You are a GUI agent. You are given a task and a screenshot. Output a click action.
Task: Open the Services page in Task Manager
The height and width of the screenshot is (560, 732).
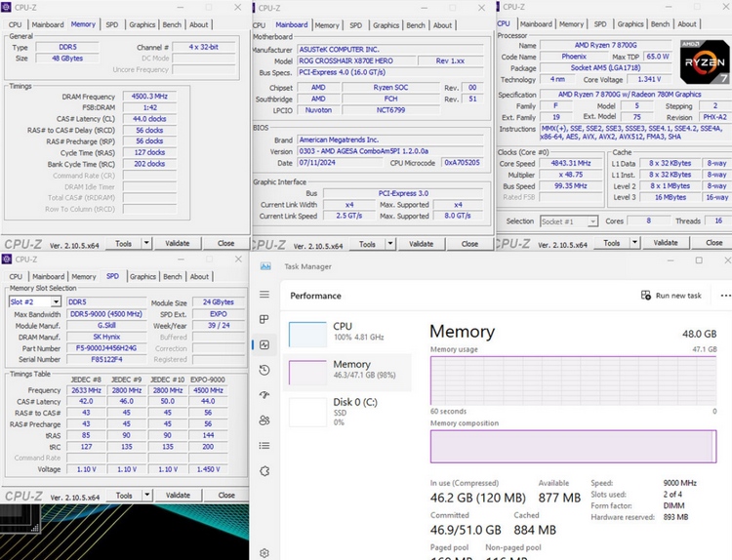(x=264, y=471)
